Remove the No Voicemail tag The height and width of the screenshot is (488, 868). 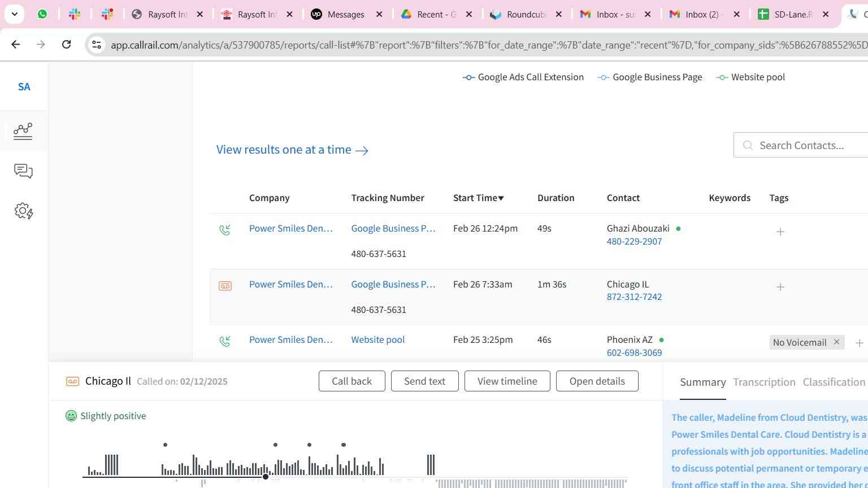[837, 342]
